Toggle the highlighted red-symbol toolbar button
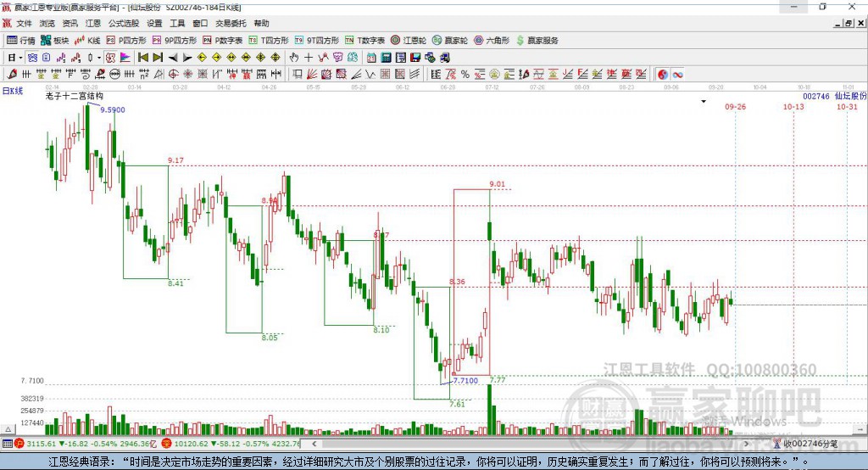 pyautogui.click(x=111, y=58)
